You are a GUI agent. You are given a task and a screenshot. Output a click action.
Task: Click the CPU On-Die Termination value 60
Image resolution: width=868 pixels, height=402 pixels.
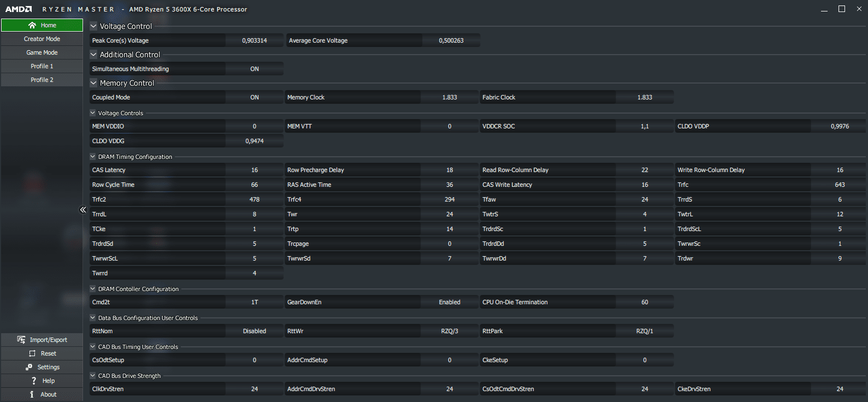(x=645, y=302)
